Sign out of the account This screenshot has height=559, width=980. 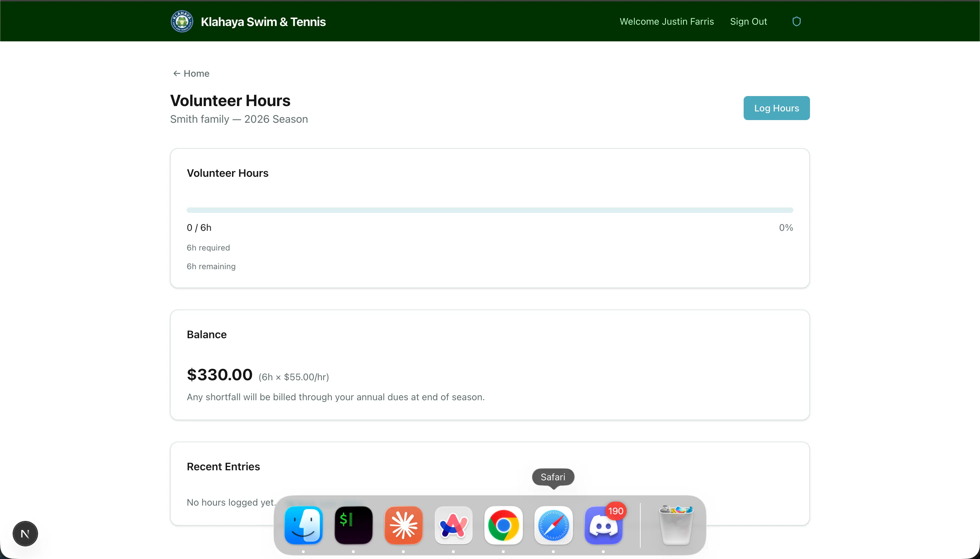click(748, 21)
